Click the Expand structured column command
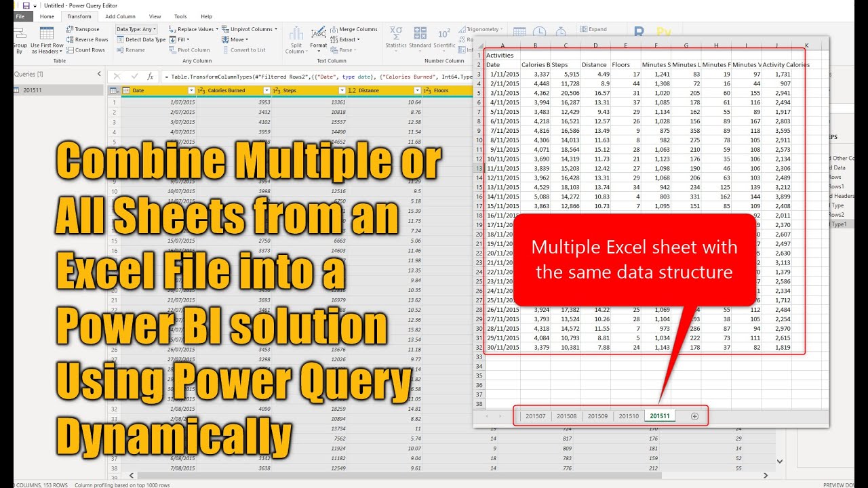The height and width of the screenshot is (488, 868). [x=593, y=29]
